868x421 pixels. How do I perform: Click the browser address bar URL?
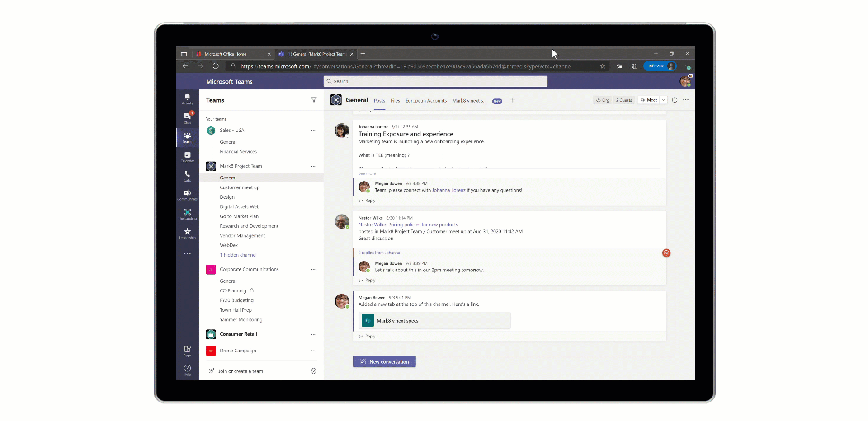406,66
